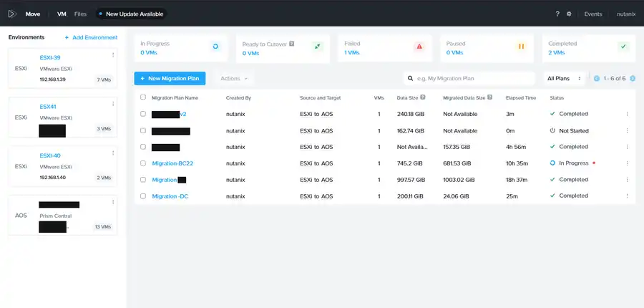Screen dimensions: 644x308
Task: Check the Migration -DC row checkbox
Action: pos(143,196)
